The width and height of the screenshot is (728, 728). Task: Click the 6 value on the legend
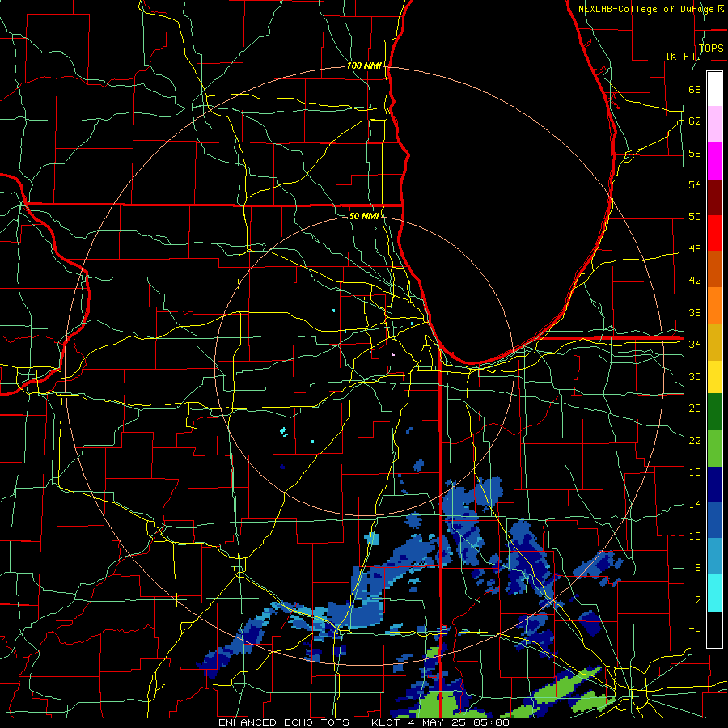(x=698, y=567)
